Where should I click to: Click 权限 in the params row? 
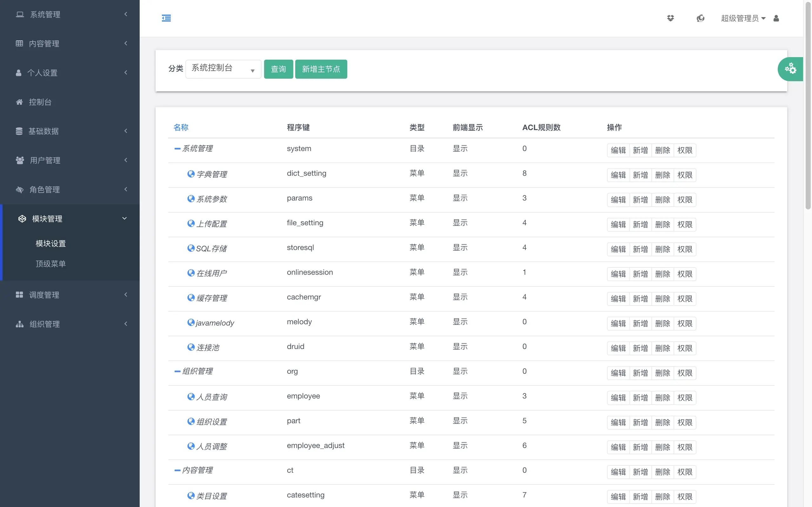[x=685, y=200]
